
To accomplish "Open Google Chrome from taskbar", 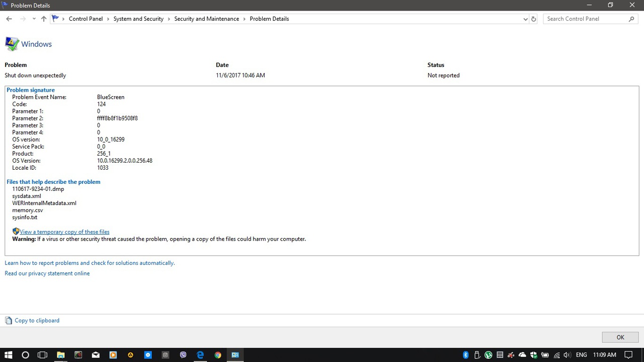I will pyautogui.click(x=218, y=355).
